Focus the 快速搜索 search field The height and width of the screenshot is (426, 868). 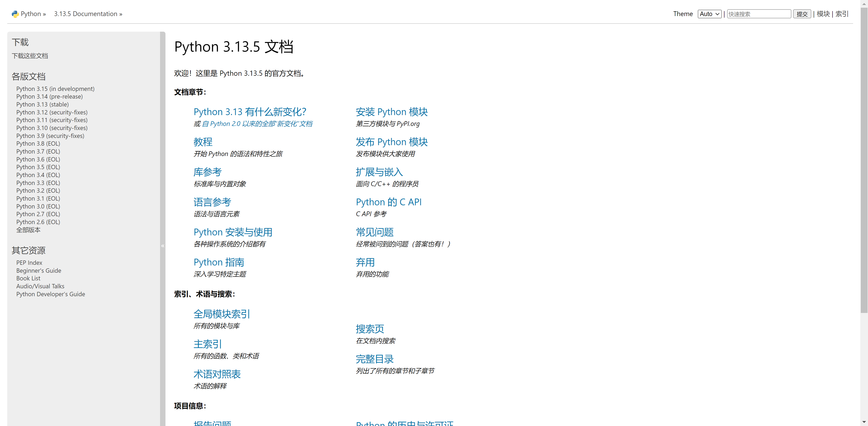pyautogui.click(x=759, y=14)
